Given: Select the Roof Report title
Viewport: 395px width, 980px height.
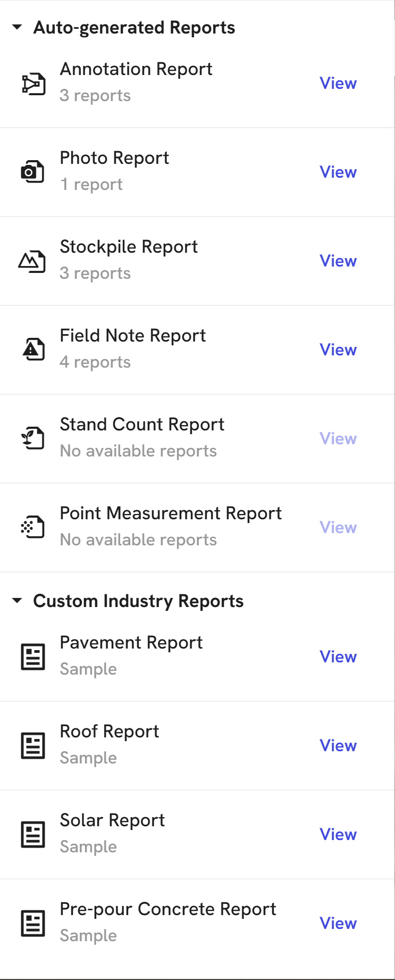Looking at the screenshot, I should 110,732.
